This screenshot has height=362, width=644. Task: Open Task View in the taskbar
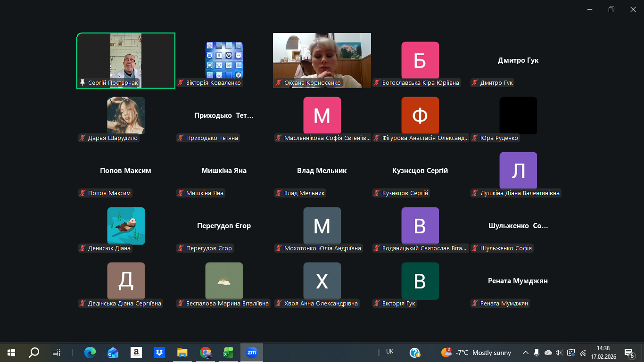coord(57,352)
